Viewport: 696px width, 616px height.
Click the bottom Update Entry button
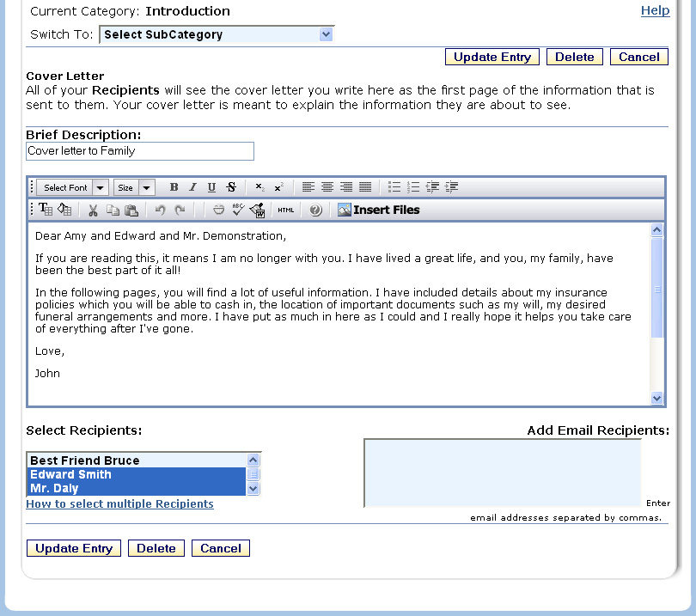[74, 548]
